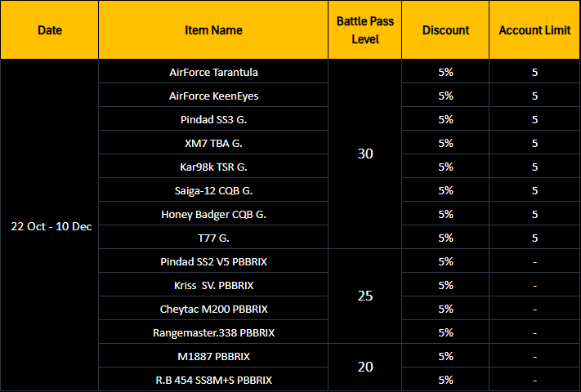Select the AirForce KeenEyes item cell
This screenshot has width=581, height=392.
click(x=213, y=96)
